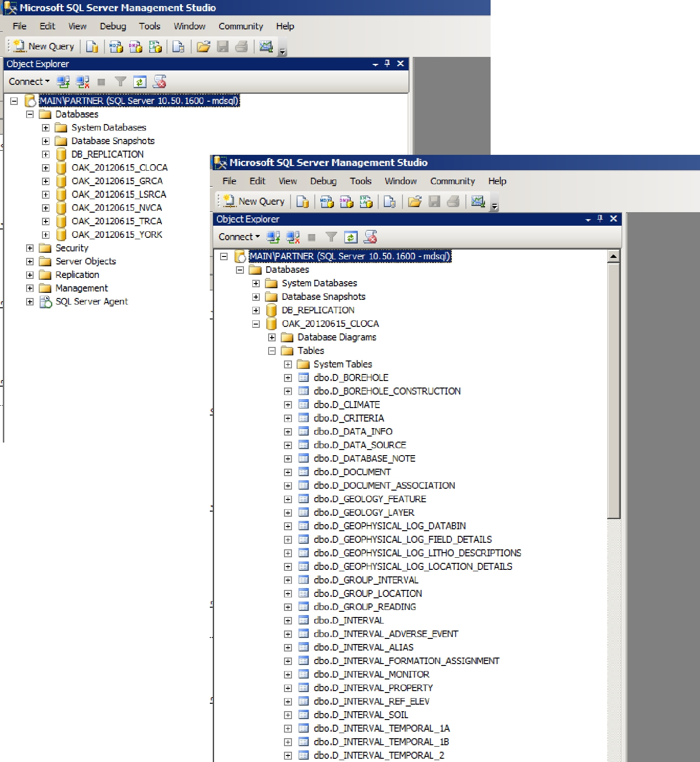This screenshot has width=700, height=762.
Task: Click the Disconnect icon in front window Object Explorer
Action: [x=293, y=237]
